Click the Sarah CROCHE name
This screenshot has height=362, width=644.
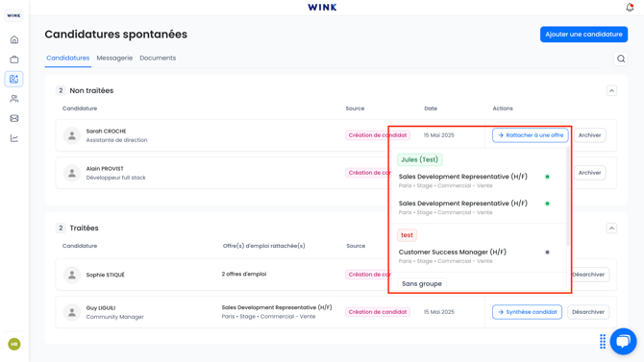(106, 132)
